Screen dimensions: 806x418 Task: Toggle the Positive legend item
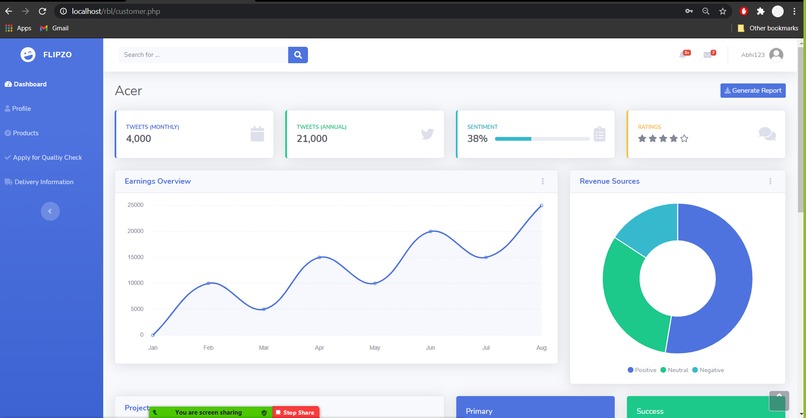pyautogui.click(x=642, y=370)
